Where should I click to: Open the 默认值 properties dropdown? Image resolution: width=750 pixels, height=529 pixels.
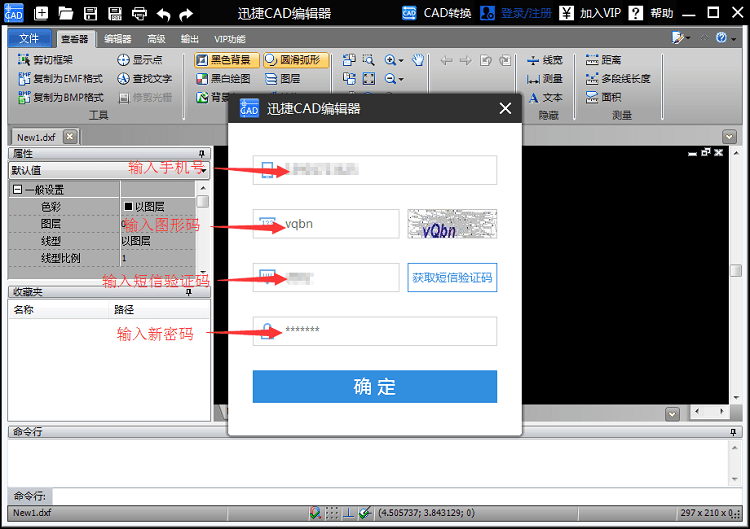[109, 170]
